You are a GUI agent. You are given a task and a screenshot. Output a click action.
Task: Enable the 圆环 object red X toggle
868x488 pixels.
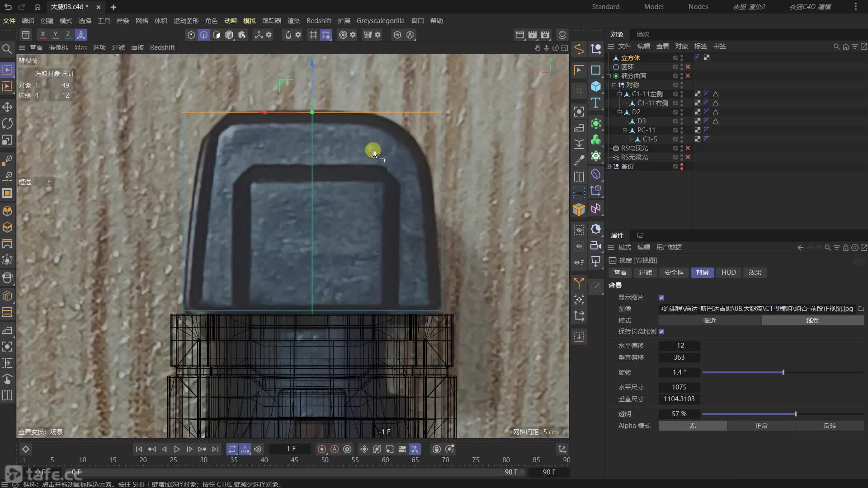pyautogui.click(x=688, y=67)
